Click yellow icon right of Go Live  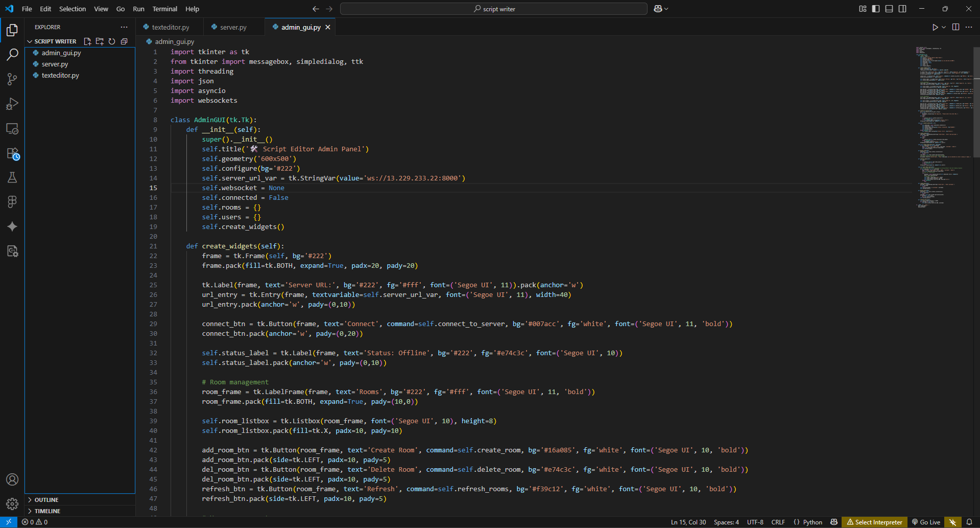click(x=952, y=522)
